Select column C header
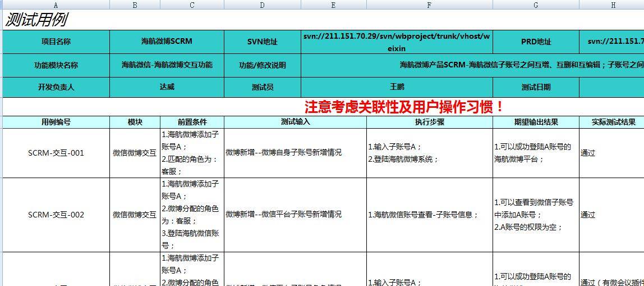 (x=192, y=4)
